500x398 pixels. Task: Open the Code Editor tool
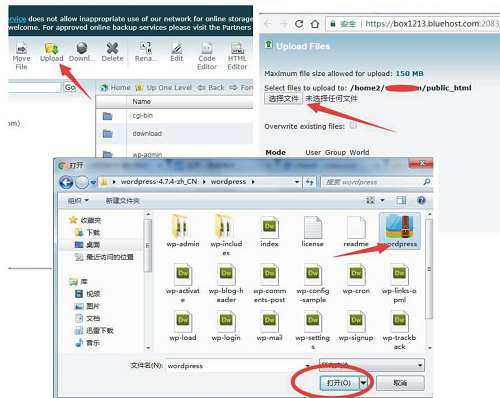[x=207, y=56]
